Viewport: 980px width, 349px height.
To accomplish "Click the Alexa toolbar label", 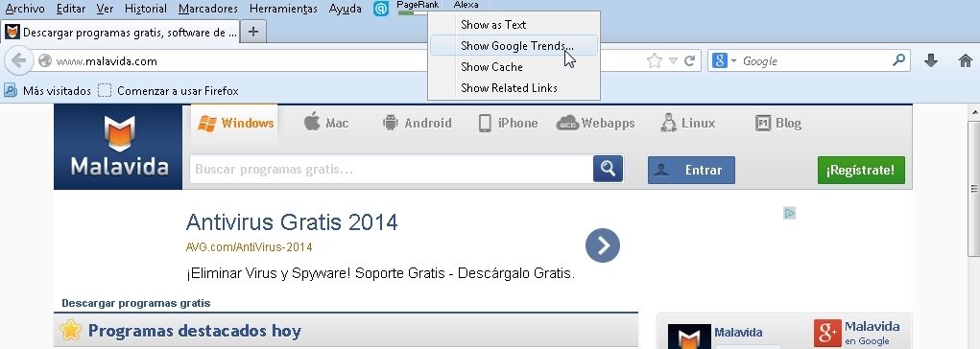I will coord(466,5).
